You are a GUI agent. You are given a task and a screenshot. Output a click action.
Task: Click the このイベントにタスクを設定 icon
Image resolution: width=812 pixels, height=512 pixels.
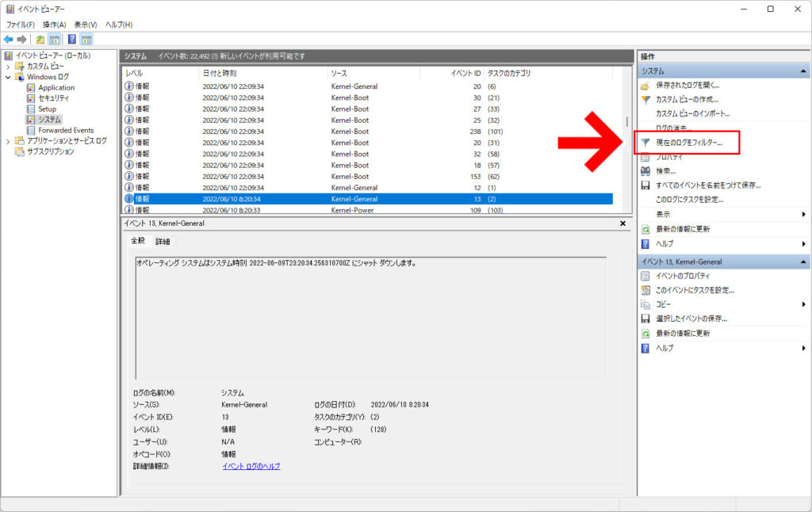645,290
